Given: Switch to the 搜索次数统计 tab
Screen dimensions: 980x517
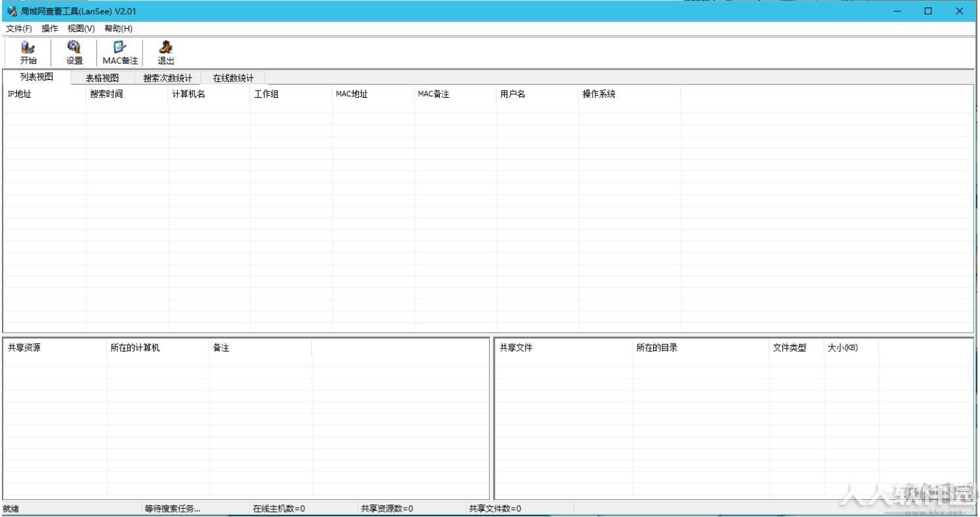Looking at the screenshot, I should pos(168,78).
